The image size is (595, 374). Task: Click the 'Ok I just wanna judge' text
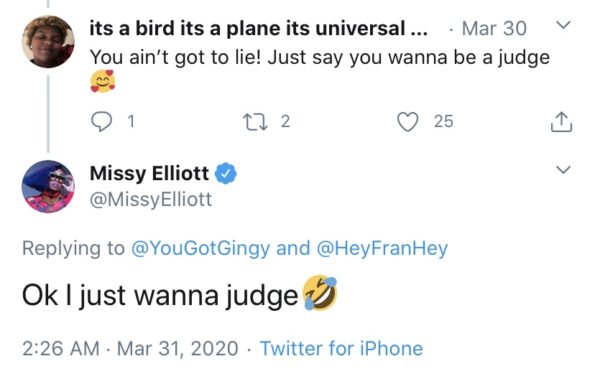[160, 295]
